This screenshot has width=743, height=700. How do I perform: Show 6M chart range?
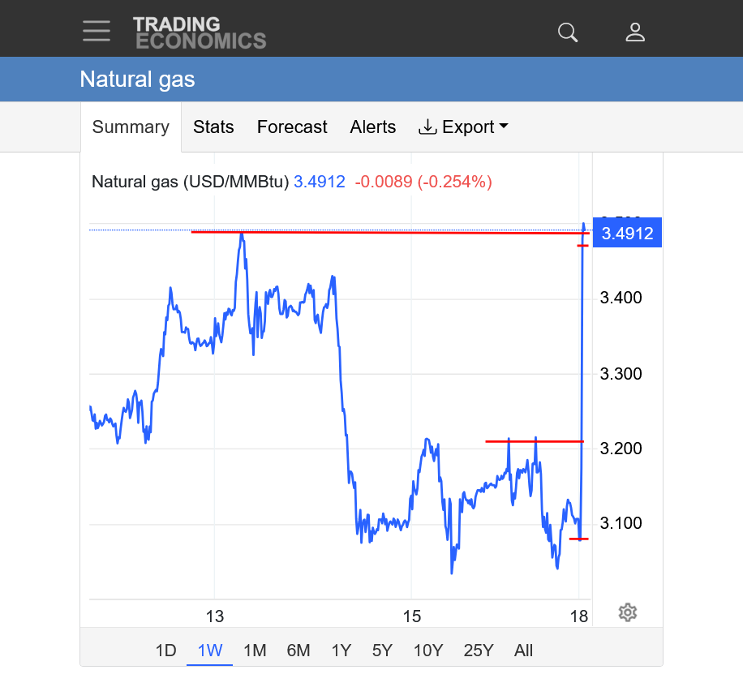[x=298, y=651]
